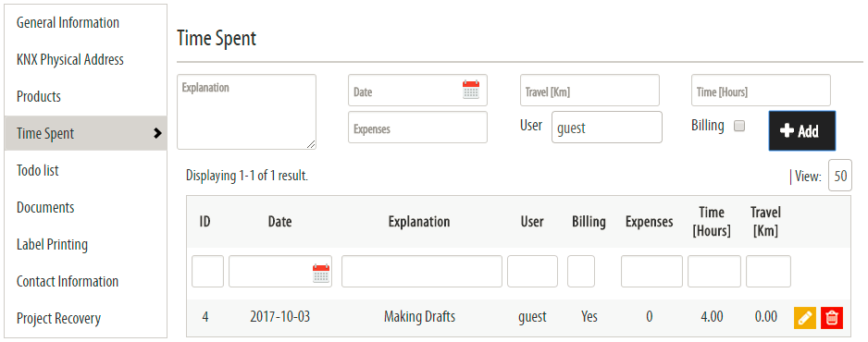Tick the Billing checkbox

(739, 126)
